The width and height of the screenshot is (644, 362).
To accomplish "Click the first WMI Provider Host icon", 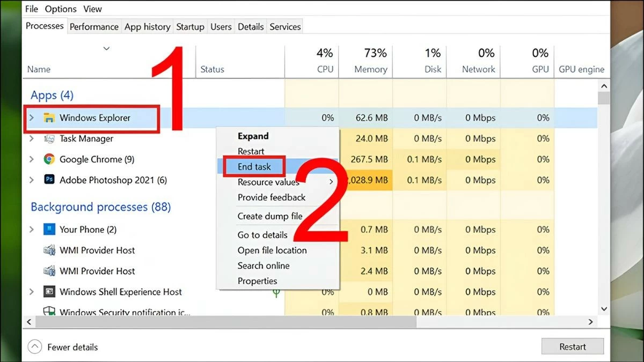I will coord(49,250).
